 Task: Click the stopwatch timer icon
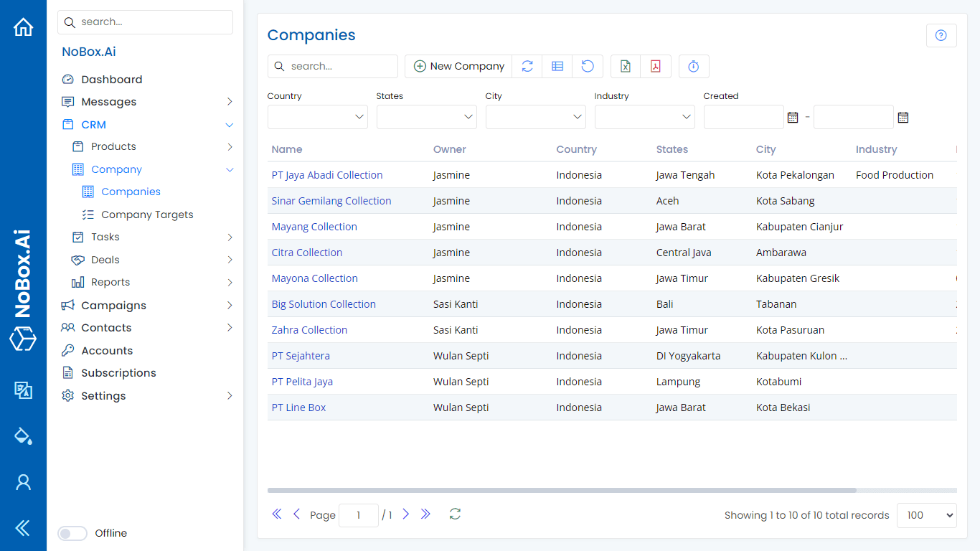click(693, 66)
